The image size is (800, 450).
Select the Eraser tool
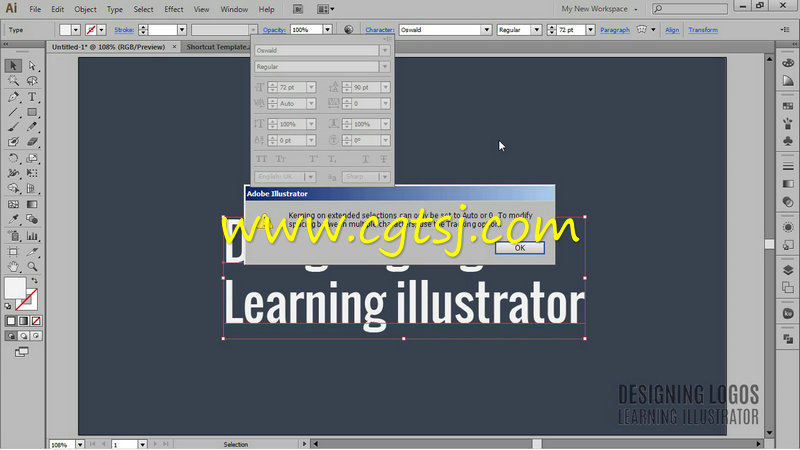pos(32,142)
